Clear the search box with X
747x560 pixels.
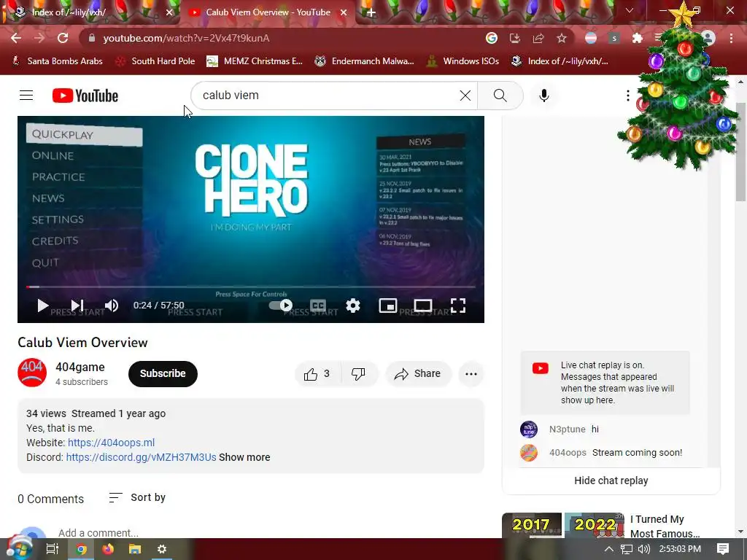[465, 96]
